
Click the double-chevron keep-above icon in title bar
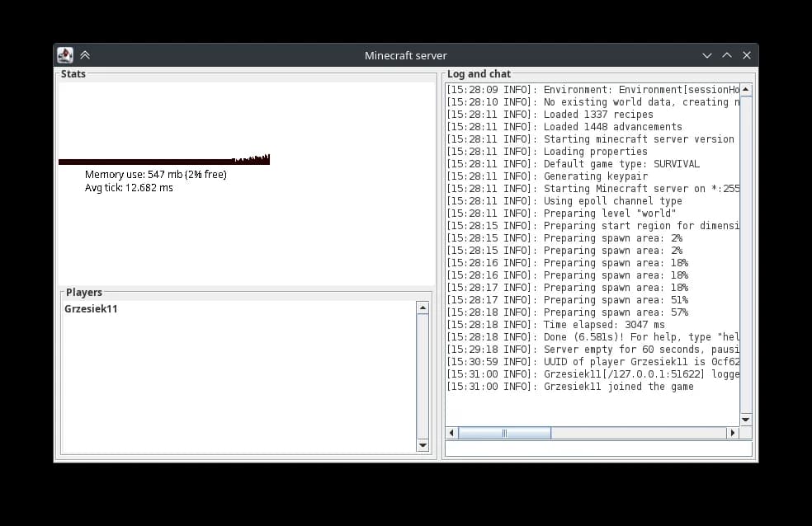(85, 54)
